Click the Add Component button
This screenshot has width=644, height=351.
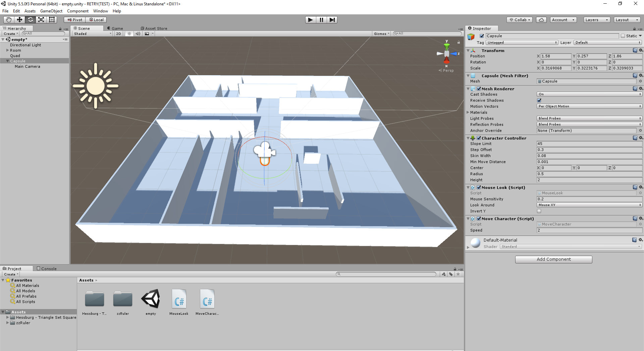(x=554, y=259)
